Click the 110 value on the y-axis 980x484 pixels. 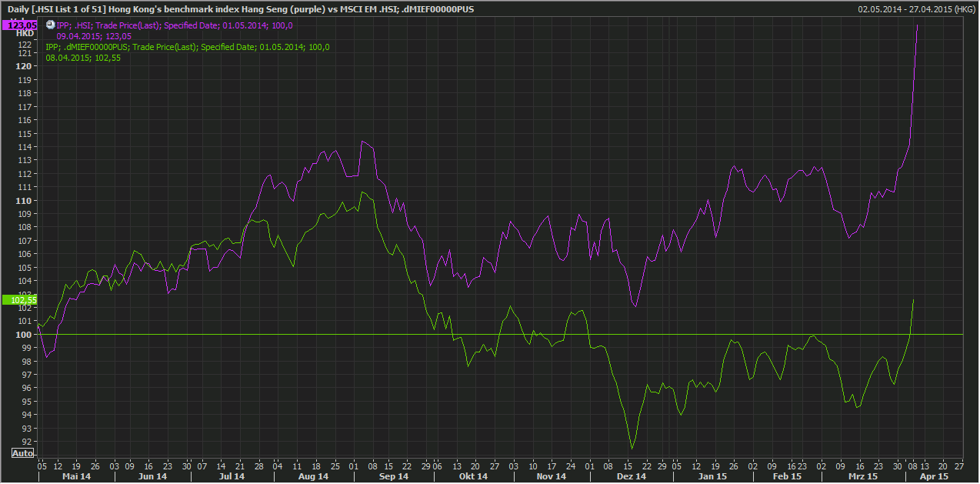click(x=25, y=200)
